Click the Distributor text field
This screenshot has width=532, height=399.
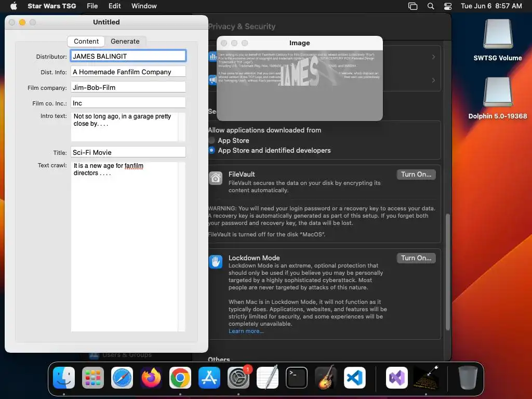coord(128,56)
